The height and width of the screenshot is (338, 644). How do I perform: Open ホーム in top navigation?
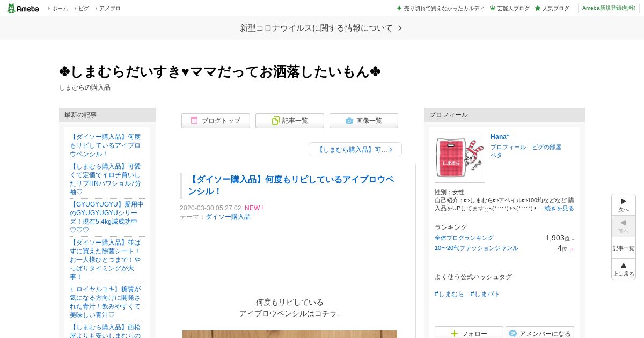click(x=60, y=9)
